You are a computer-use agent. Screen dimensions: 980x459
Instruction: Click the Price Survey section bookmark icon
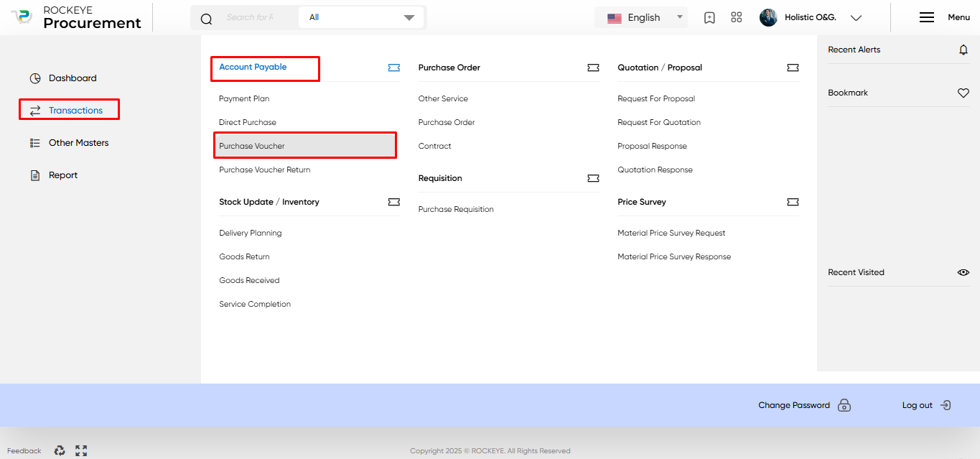[793, 202]
